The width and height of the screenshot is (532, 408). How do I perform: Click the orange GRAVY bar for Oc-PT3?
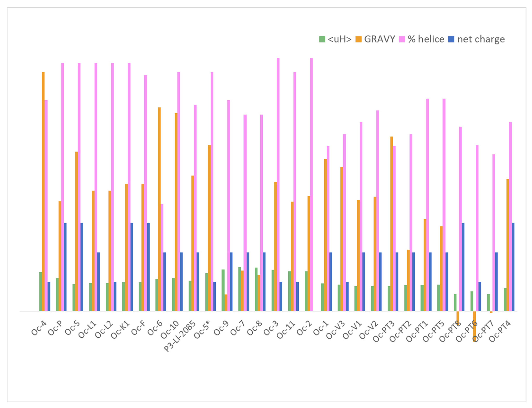(x=391, y=223)
